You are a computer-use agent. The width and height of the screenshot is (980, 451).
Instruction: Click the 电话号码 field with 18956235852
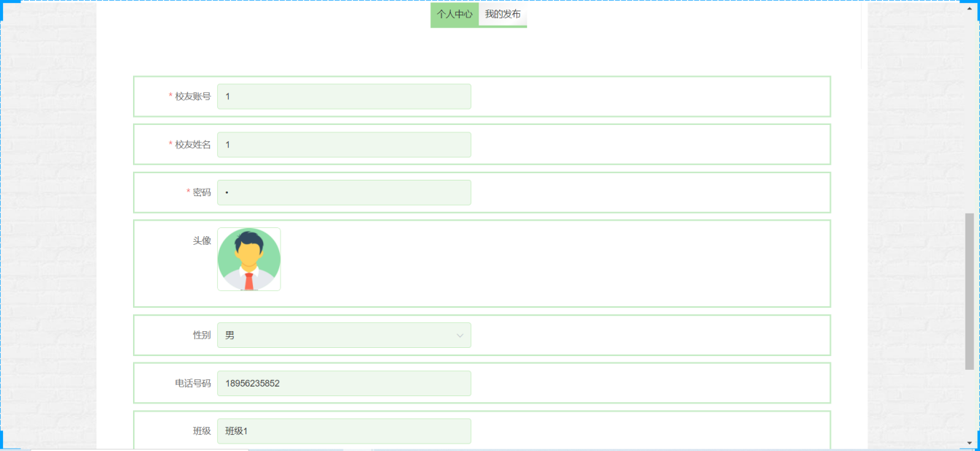pyautogui.click(x=343, y=383)
